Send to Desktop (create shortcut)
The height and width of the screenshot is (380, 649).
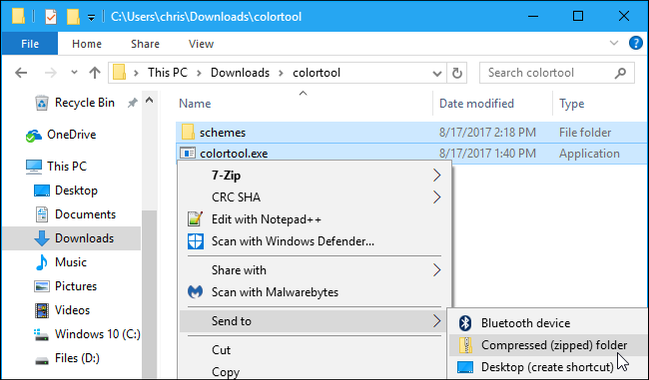[x=548, y=367]
